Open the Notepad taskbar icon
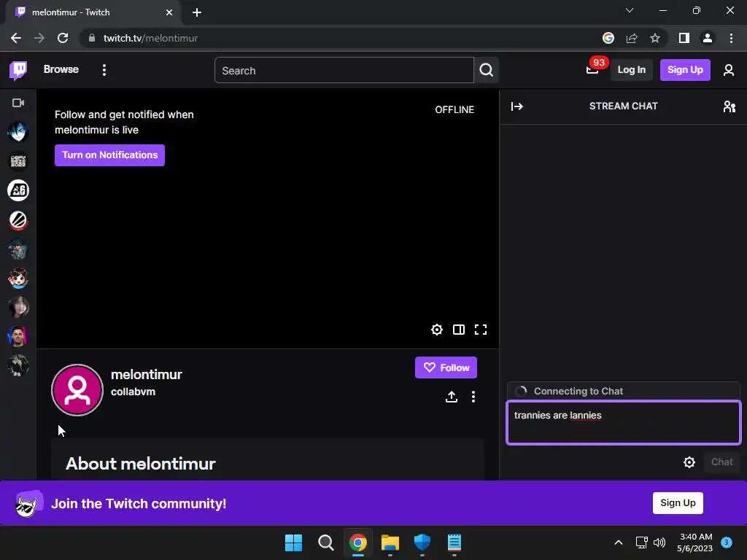 pos(454,542)
